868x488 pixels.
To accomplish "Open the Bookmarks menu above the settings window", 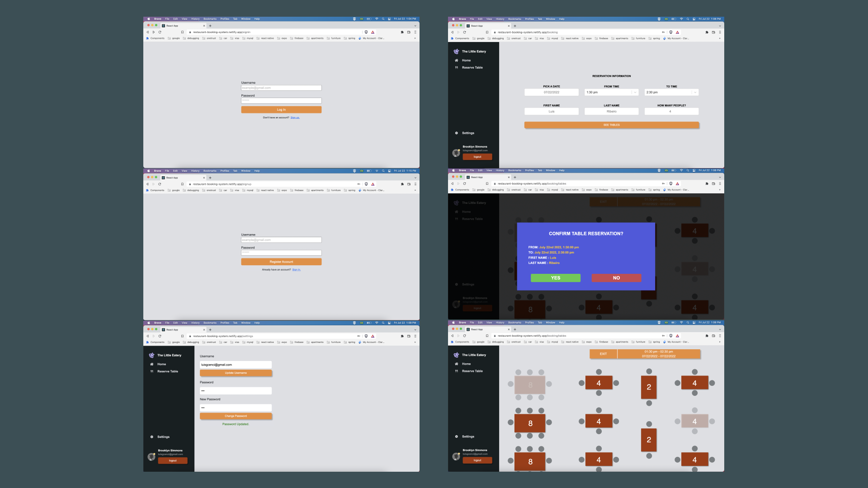I will pyautogui.click(x=210, y=323).
